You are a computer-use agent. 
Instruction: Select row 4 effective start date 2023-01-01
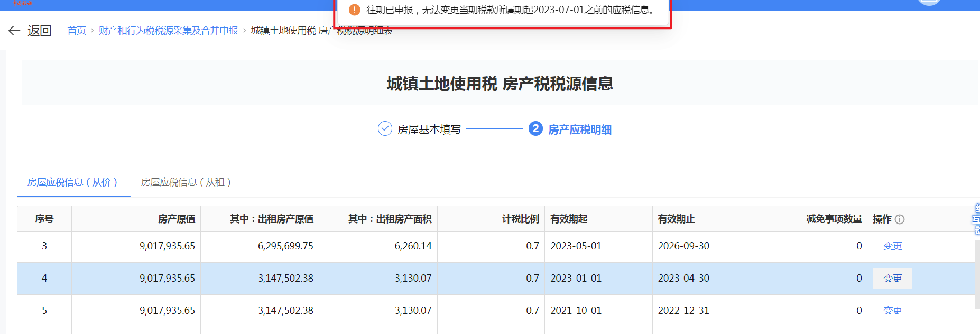click(576, 279)
